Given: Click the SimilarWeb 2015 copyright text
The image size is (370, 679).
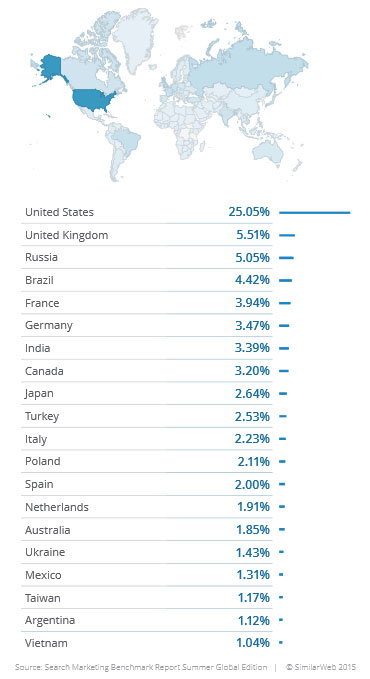Looking at the screenshot, I should click(321, 667).
